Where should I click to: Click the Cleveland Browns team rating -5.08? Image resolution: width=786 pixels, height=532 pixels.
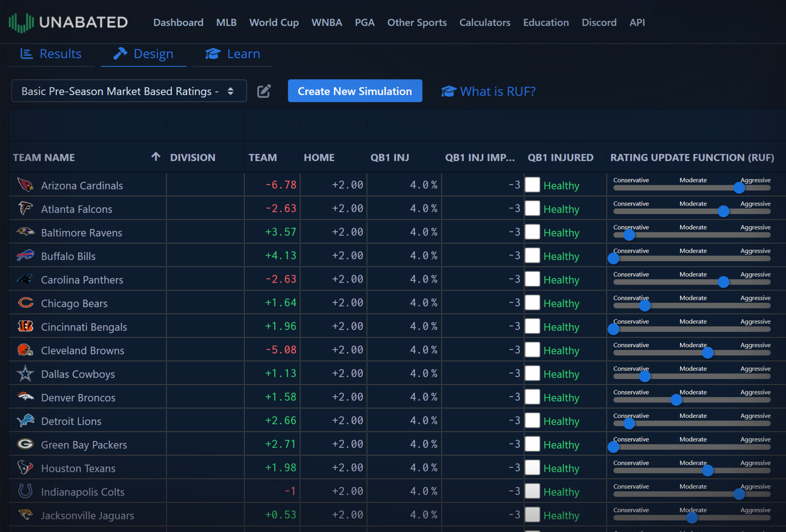tap(281, 350)
